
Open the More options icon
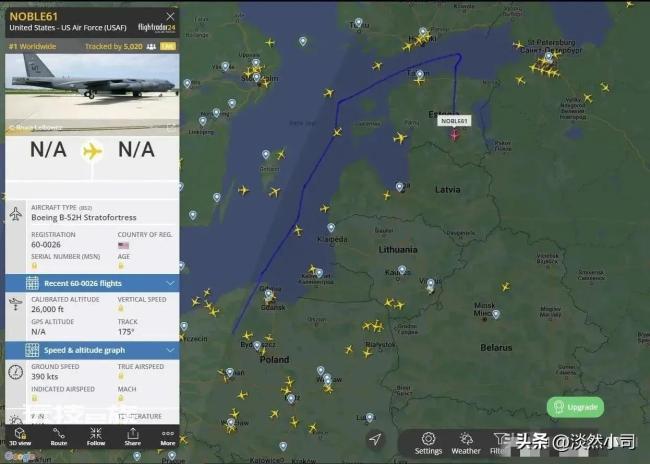coord(168,437)
